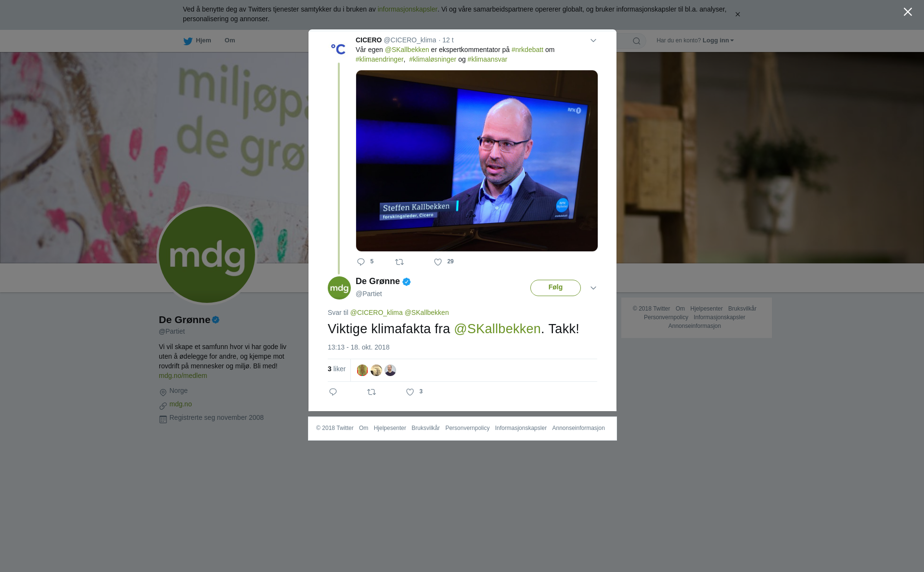Dismiss the cookie notice banner
This screenshot has height=572, width=924.
coord(737,14)
